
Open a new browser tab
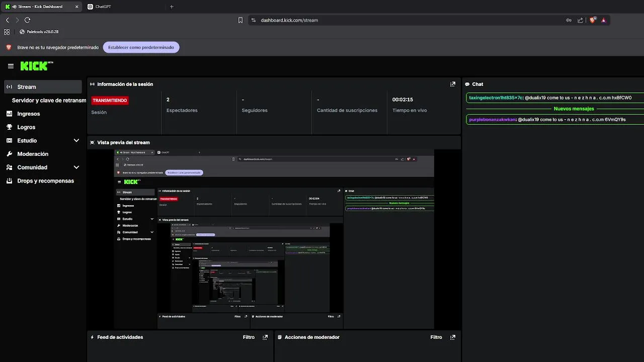(172, 7)
